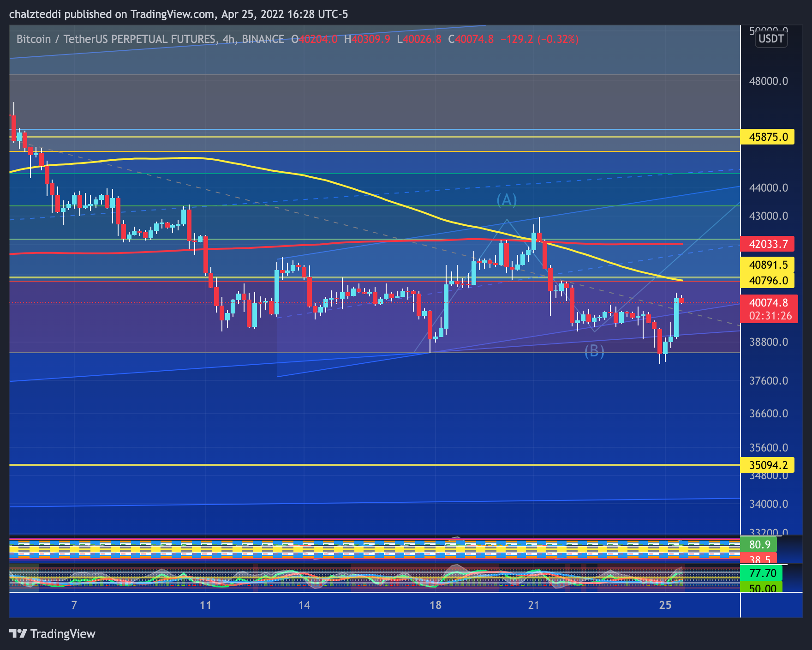Click the 43000.0 price axis label
The height and width of the screenshot is (650, 812).
769,216
